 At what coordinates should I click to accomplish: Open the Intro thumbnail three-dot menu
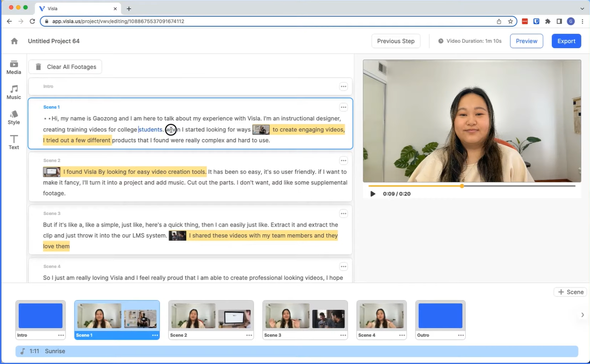point(61,335)
